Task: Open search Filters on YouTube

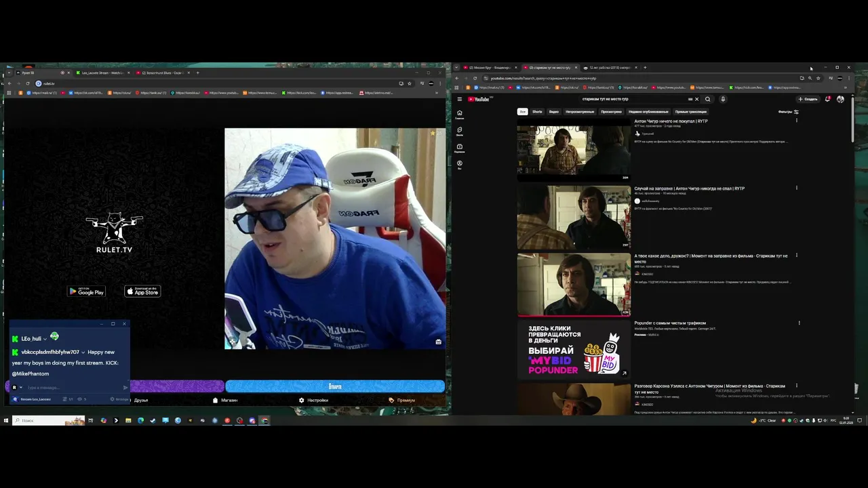Action: pos(788,112)
